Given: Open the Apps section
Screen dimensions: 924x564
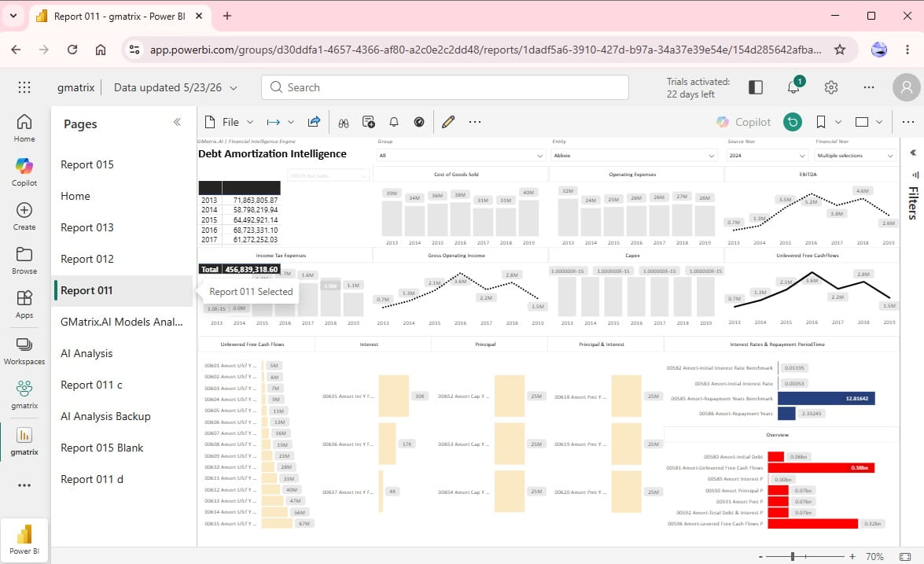Looking at the screenshot, I should click(x=24, y=304).
